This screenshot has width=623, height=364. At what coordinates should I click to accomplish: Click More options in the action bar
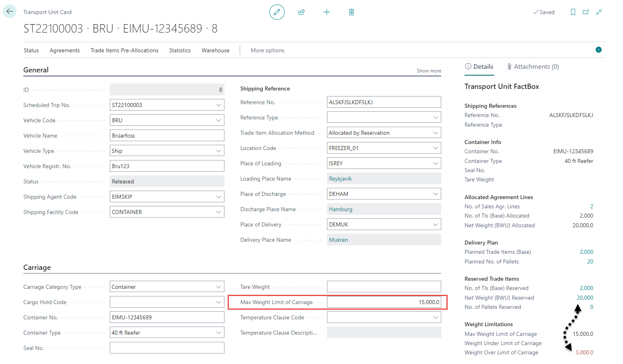[267, 50]
